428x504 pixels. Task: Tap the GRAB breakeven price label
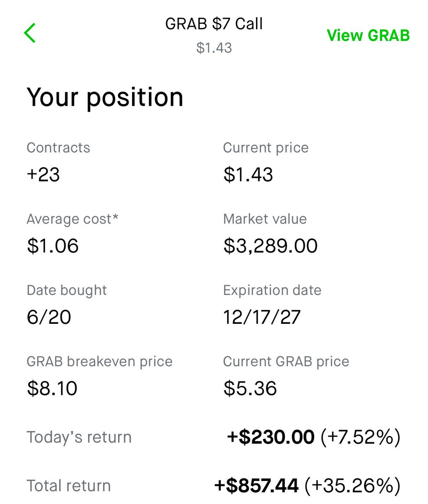[x=100, y=362]
